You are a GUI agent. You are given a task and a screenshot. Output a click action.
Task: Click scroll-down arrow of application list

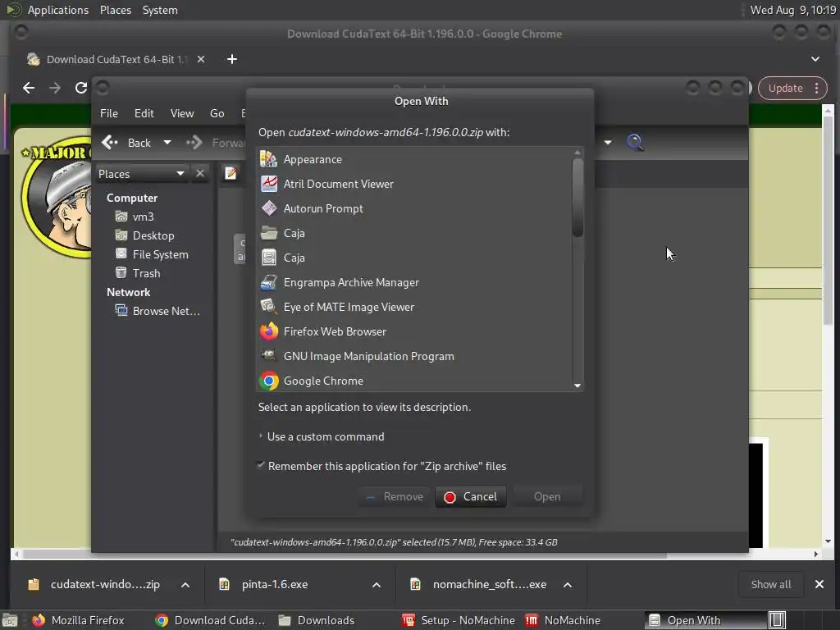577,386
